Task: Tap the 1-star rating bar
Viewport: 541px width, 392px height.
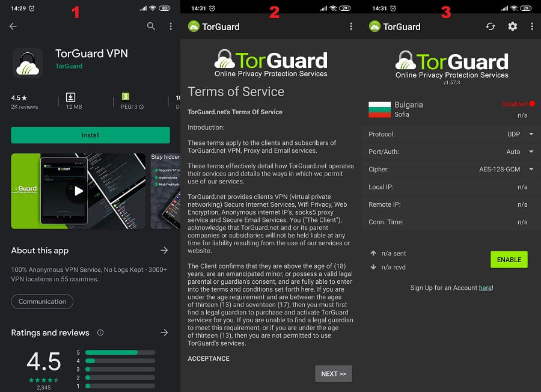Action: pos(120,386)
